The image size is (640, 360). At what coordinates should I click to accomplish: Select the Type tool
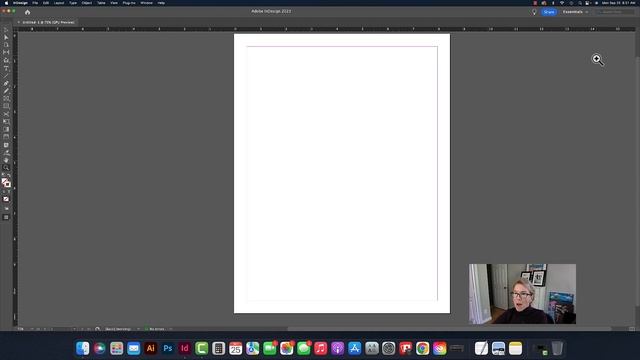tap(6, 68)
